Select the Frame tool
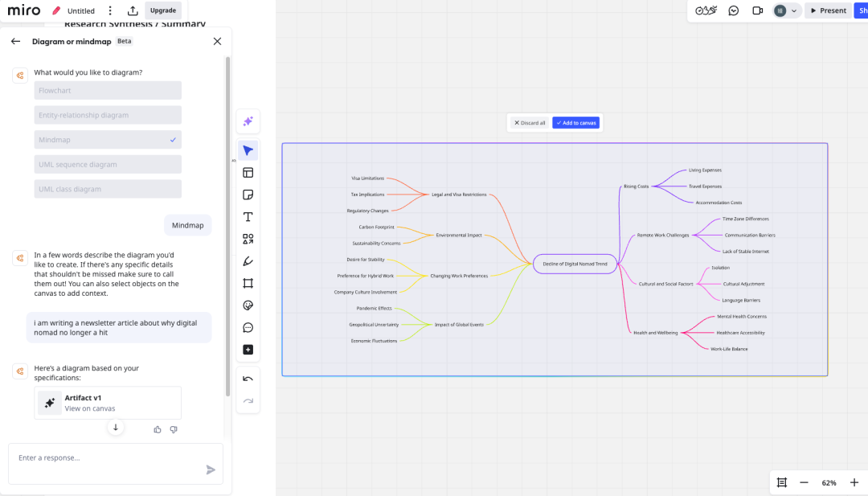 (248, 283)
